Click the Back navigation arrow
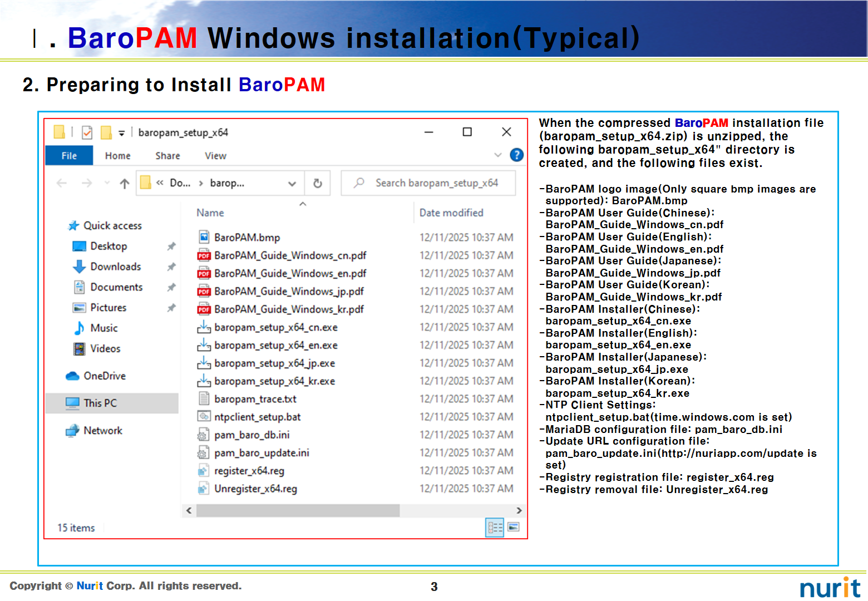Screen dimensions: 868x601 [62, 183]
